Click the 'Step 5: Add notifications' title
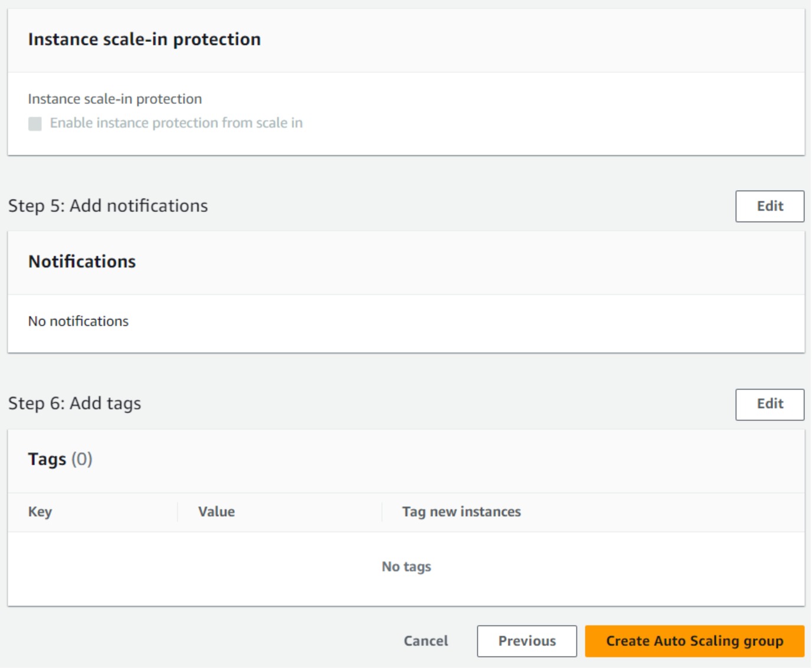Image resolution: width=812 pixels, height=669 pixels. coord(108,206)
